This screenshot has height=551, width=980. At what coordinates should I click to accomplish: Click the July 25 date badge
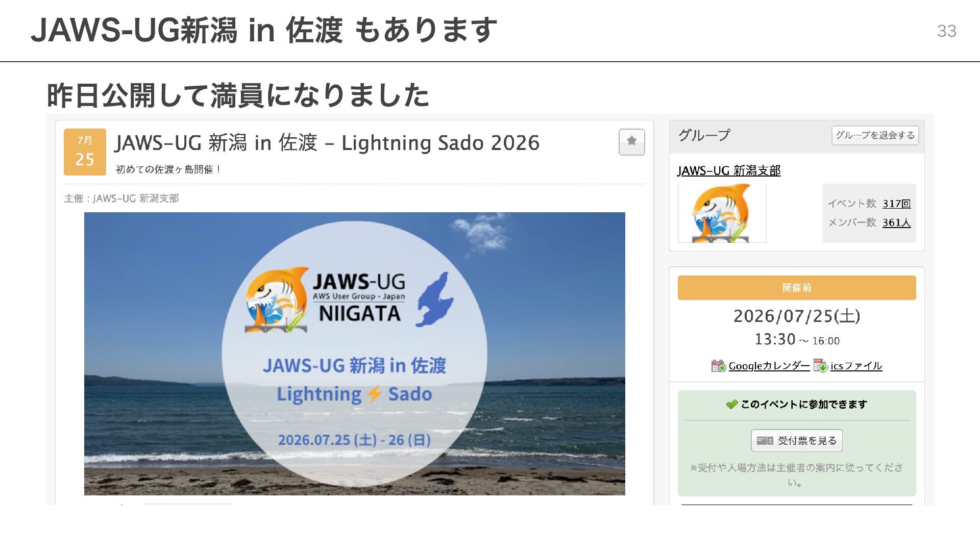click(x=85, y=152)
